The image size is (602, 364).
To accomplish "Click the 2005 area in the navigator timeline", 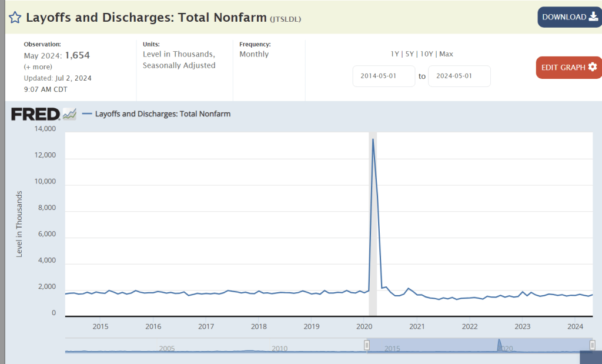I will (x=167, y=348).
